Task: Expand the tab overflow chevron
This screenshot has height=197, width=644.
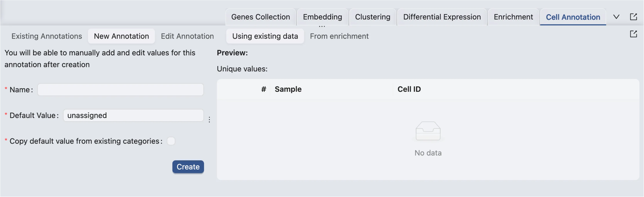Action: [616, 17]
